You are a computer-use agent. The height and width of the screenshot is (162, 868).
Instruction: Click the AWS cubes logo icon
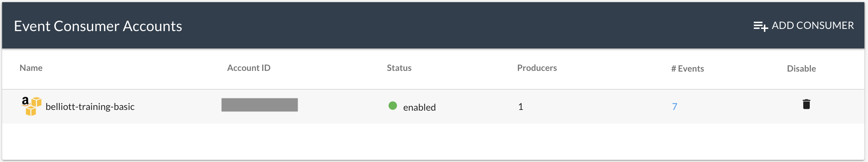tap(31, 106)
